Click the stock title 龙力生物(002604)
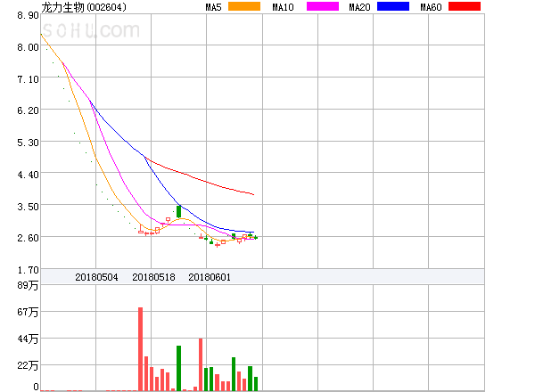The height and width of the screenshot is (392, 535). (84, 7)
